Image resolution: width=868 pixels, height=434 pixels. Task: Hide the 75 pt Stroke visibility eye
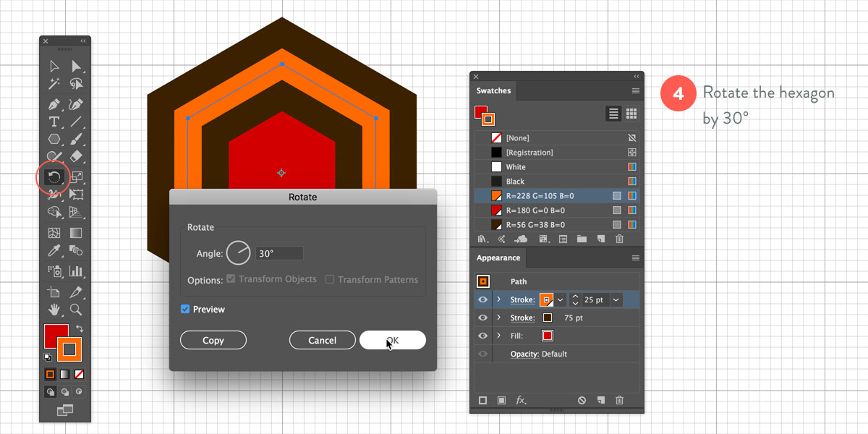(x=482, y=318)
